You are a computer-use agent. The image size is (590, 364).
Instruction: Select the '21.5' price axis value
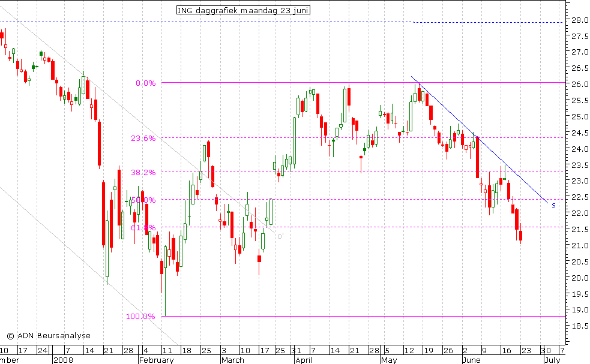tap(580, 230)
